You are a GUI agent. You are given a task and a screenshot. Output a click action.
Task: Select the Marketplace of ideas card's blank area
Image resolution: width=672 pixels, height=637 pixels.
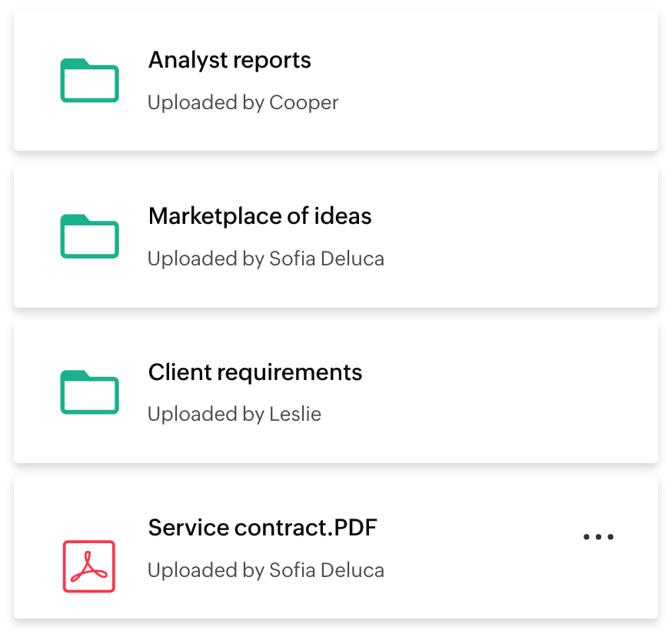pos(523,235)
